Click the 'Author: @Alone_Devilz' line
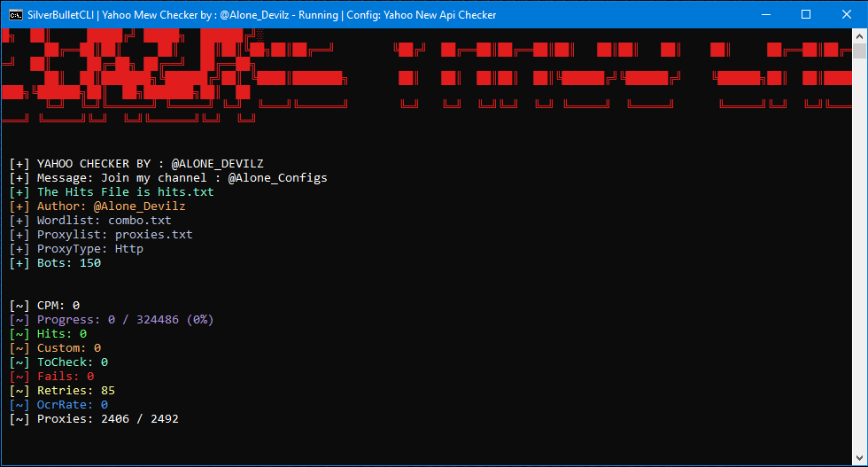Image resolution: width=868 pixels, height=467 pixels. coord(97,206)
